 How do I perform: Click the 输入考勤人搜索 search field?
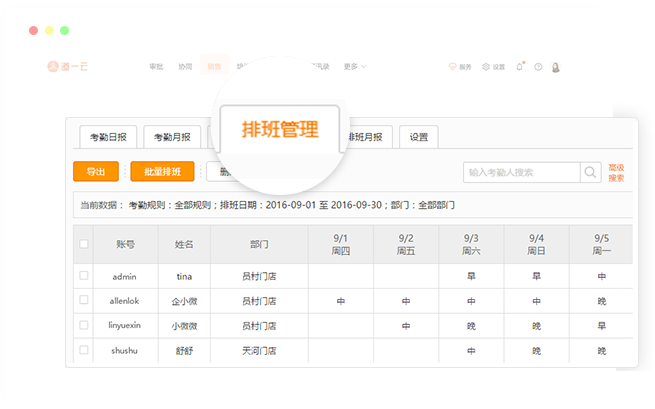[x=520, y=172]
